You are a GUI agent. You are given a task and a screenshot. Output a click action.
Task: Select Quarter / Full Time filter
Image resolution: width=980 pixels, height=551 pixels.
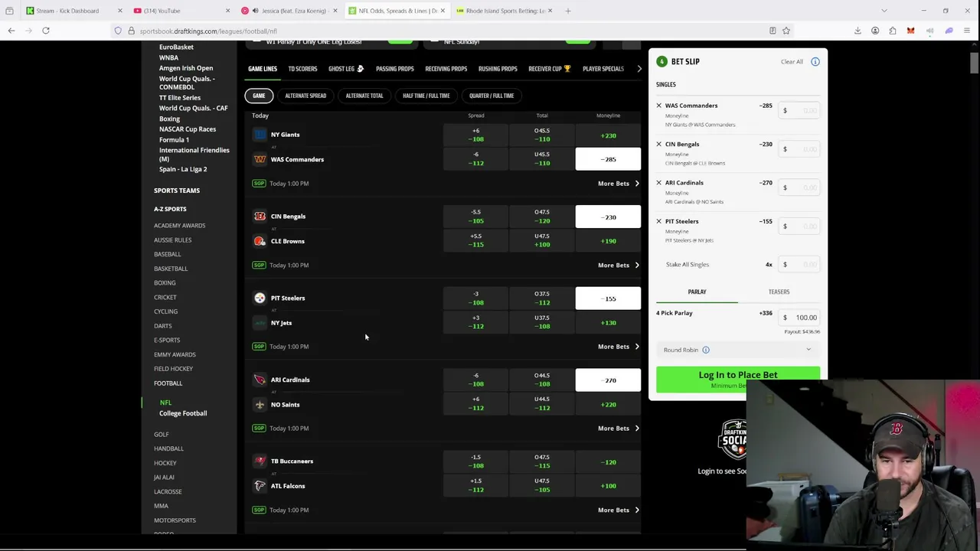492,96
